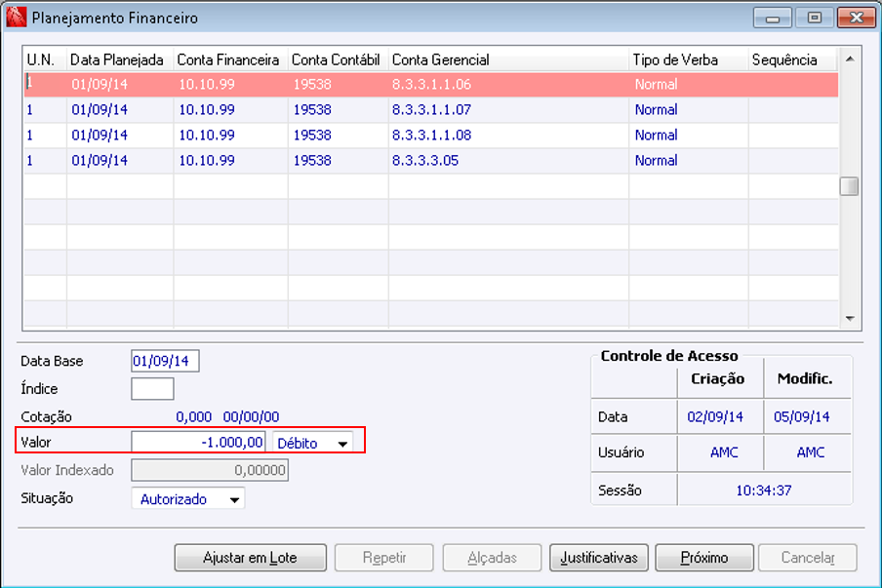
Task: Click the Conta Financeira column header
Action: click(x=228, y=59)
